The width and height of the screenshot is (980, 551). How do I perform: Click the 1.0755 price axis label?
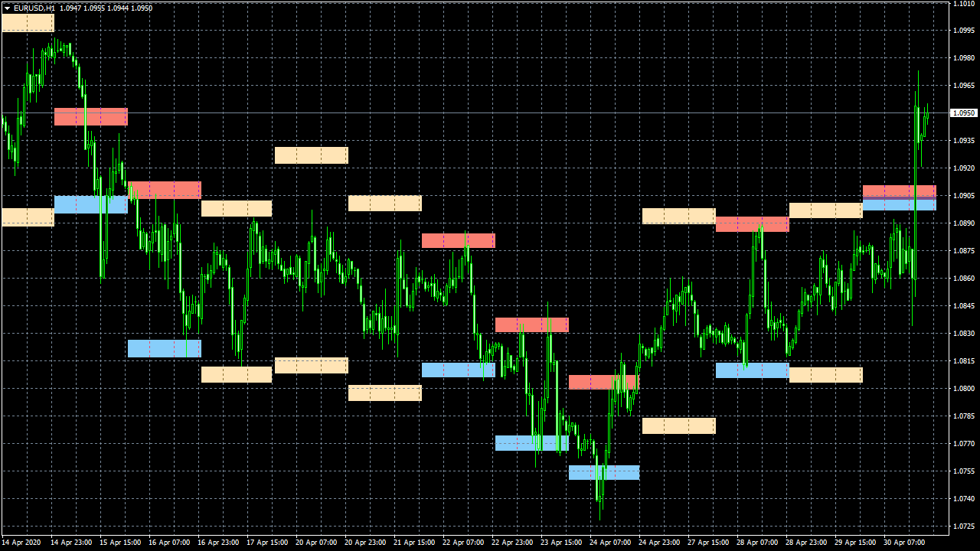(x=963, y=471)
